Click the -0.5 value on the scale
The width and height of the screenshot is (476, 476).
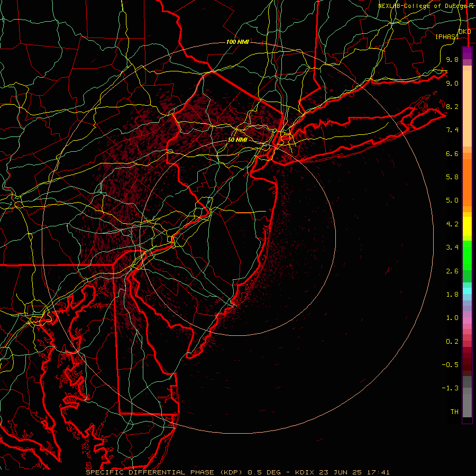click(x=450, y=365)
